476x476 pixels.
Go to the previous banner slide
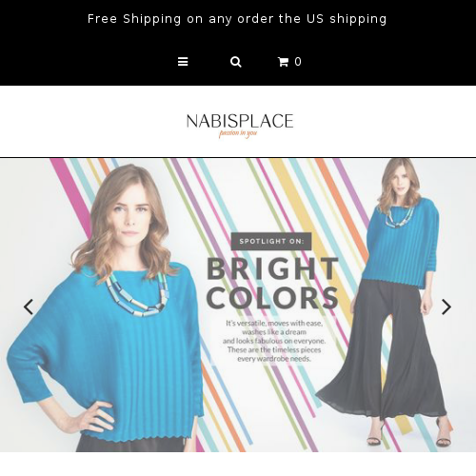point(29,307)
